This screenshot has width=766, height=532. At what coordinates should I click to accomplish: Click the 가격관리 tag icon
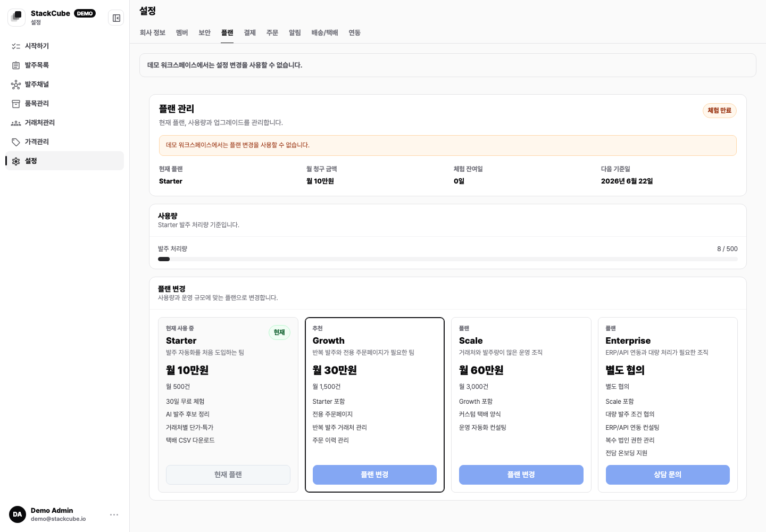(x=16, y=142)
